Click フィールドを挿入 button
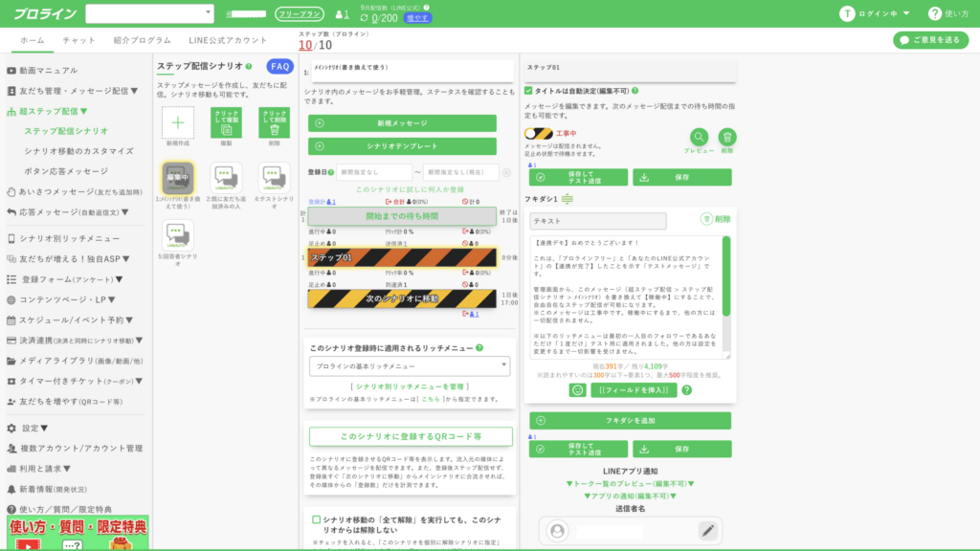The width and height of the screenshot is (980, 551). [634, 390]
